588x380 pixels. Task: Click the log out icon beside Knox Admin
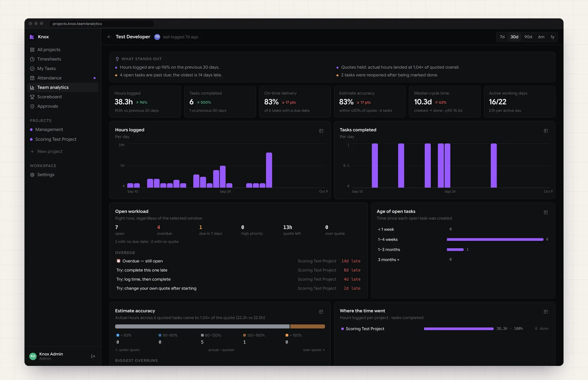93,356
